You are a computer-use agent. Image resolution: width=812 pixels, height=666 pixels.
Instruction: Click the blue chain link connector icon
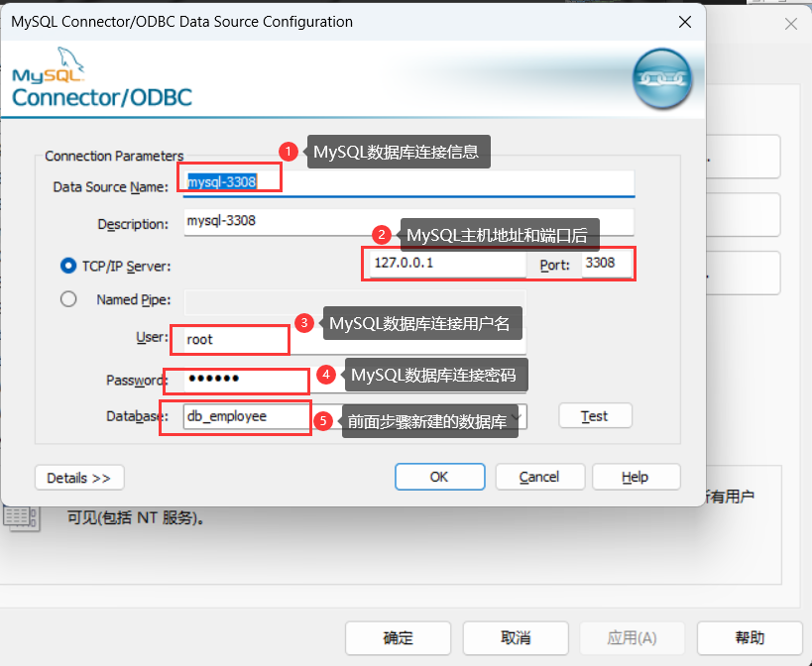662,78
